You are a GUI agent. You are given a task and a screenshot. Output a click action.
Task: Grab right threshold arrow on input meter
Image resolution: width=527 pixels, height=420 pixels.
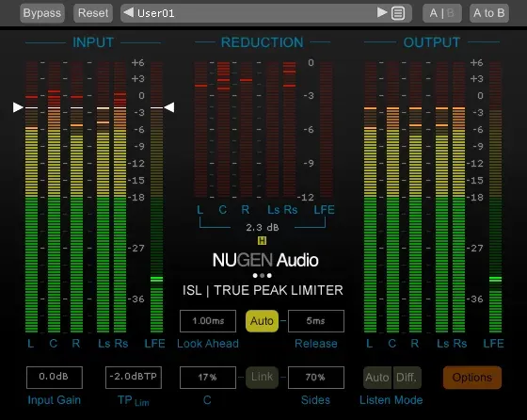(x=169, y=107)
